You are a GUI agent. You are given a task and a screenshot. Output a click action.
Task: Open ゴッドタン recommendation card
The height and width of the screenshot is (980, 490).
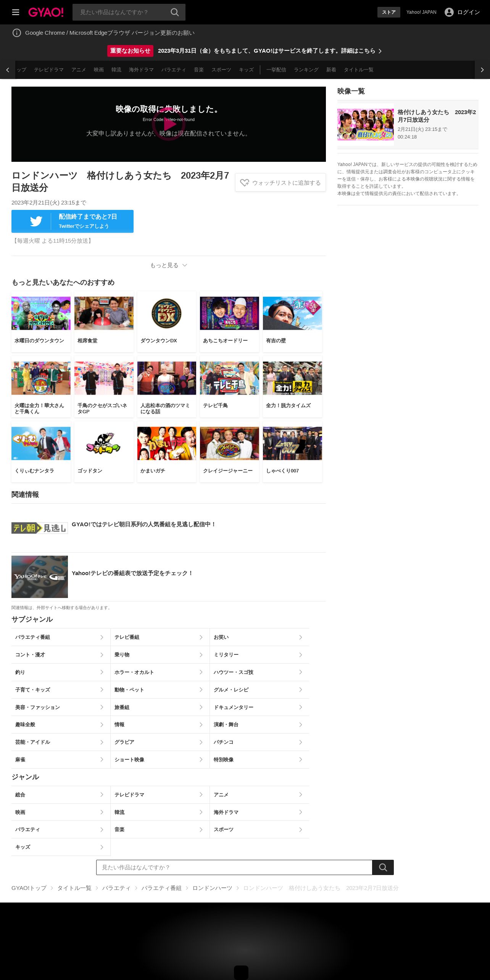[104, 452]
